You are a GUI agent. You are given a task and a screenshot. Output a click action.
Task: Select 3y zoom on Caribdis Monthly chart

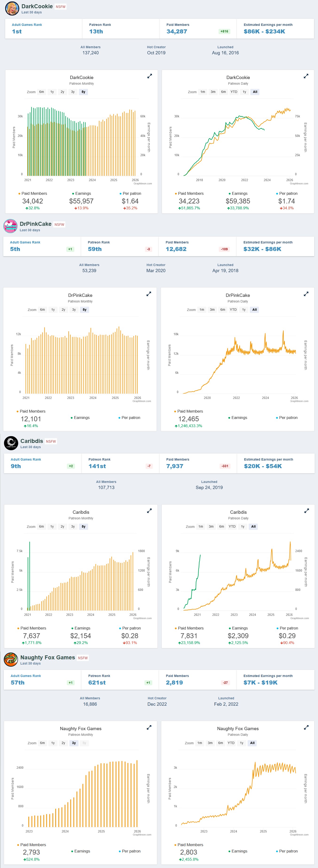coord(73,527)
